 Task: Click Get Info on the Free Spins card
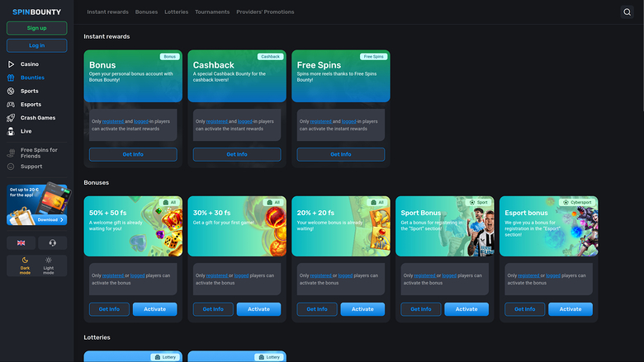[341, 154]
